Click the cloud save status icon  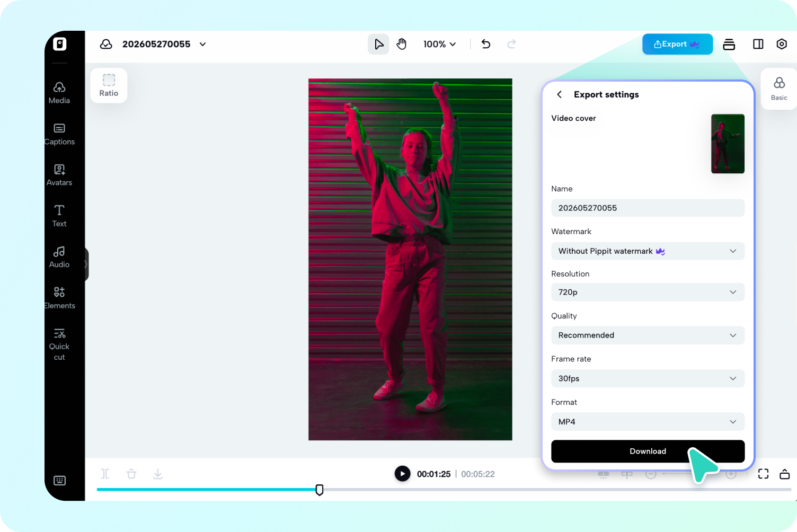(106, 44)
